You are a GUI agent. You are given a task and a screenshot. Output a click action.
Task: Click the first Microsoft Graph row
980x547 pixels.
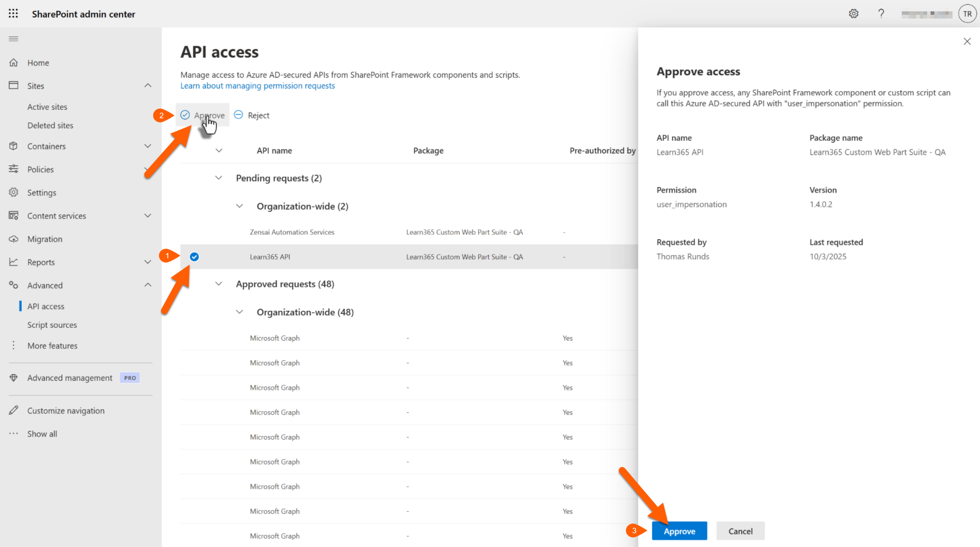point(409,338)
